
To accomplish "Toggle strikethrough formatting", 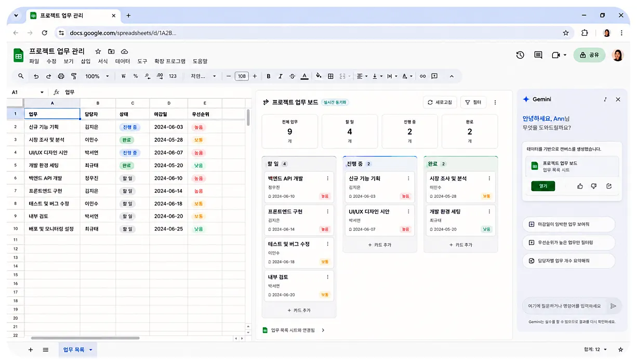I will coord(292,76).
